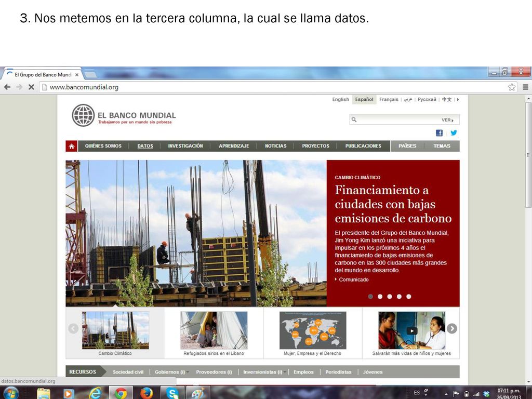Switch site language to Русский
532x399 pixels.
[x=427, y=99]
